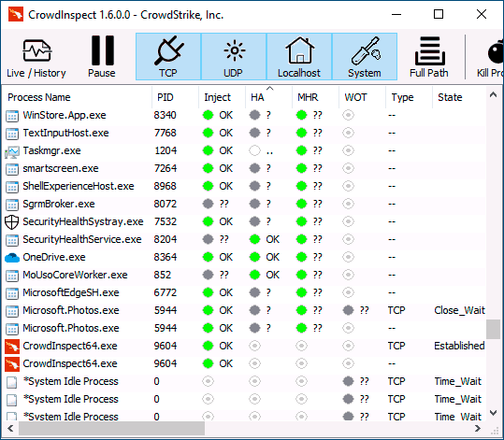This screenshot has height=440, width=504.
Task: Click PID 8340 cell
Action: click(165, 115)
